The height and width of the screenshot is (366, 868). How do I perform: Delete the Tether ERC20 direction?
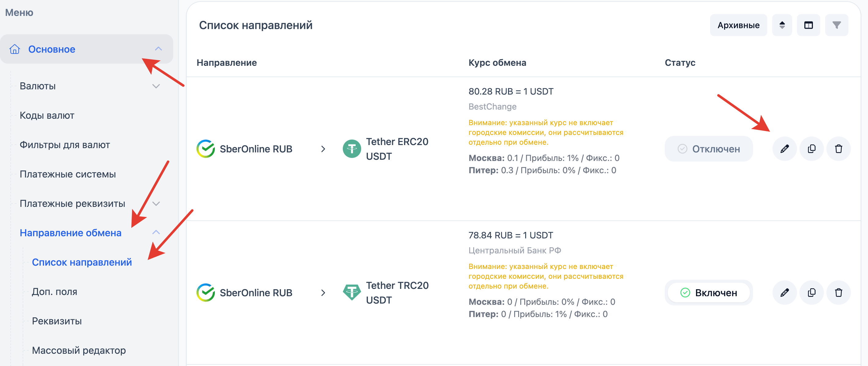838,149
